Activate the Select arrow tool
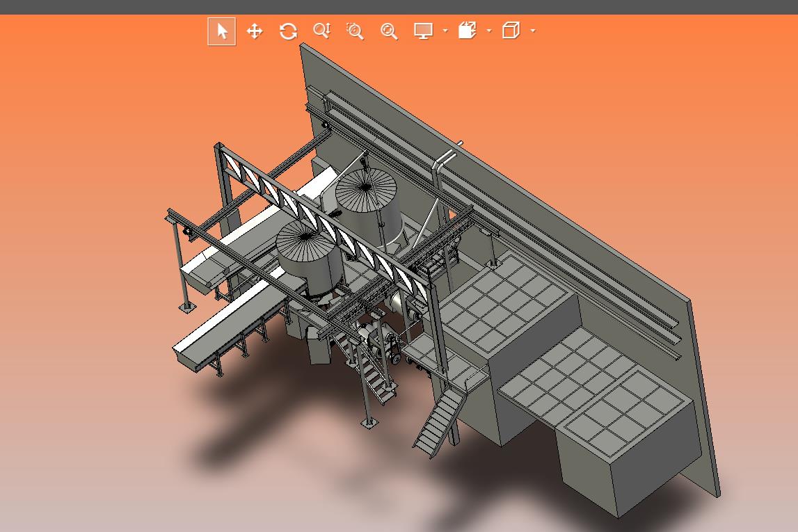This screenshot has height=532, width=798. click(221, 31)
